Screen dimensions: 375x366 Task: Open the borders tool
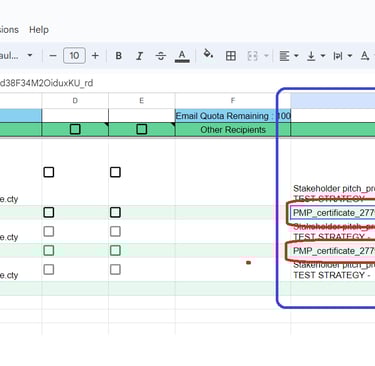coord(231,56)
